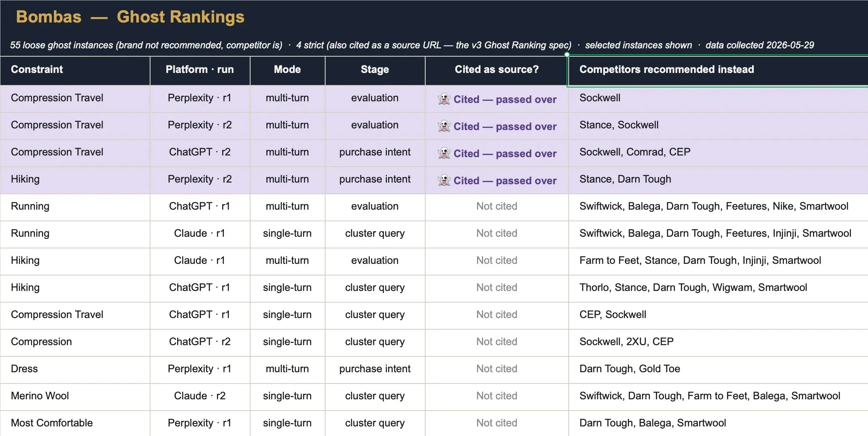Select the Dress constraint cell
Screen dimensions: 868x436
75,370
